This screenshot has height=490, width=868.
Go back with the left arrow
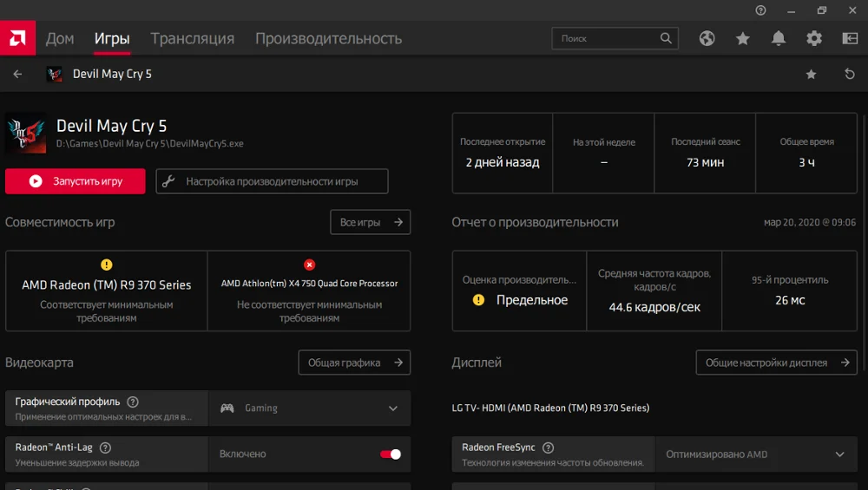17,74
